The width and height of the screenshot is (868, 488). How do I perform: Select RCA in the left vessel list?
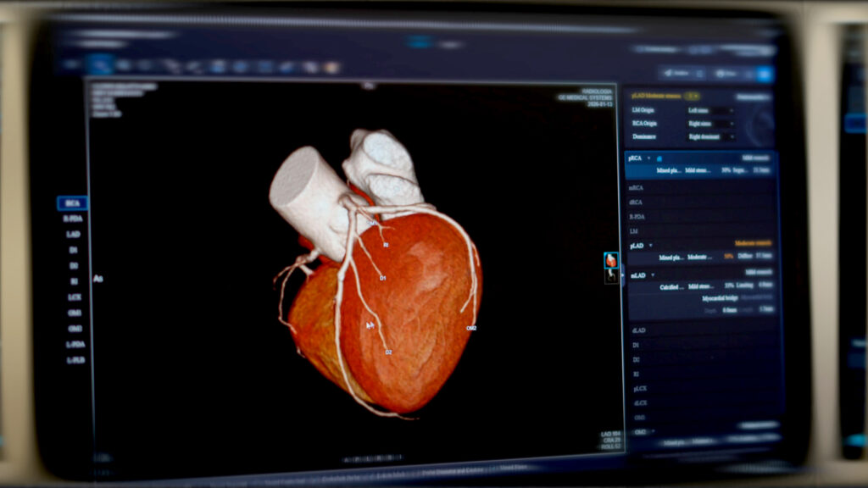pyautogui.click(x=73, y=203)
